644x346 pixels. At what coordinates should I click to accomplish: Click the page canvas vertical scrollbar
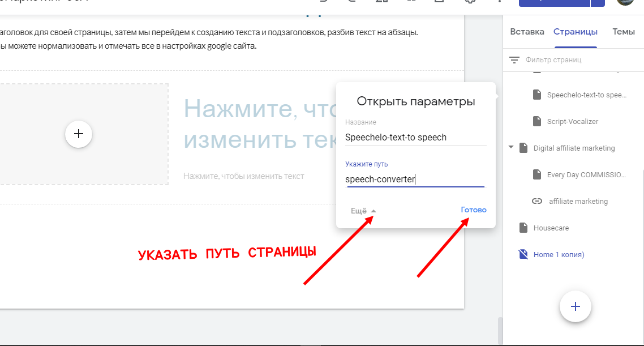pos(500,331)
